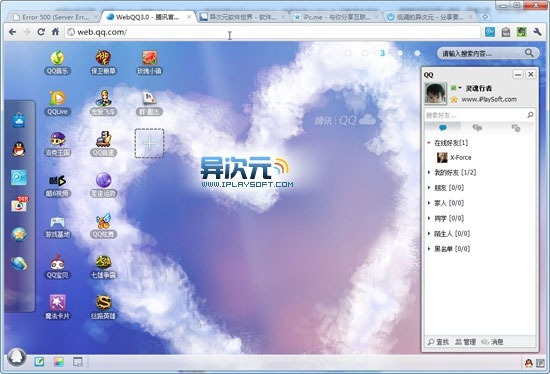Open the online status dropdown beside 灵魂行者

click(x=456, y=88)
